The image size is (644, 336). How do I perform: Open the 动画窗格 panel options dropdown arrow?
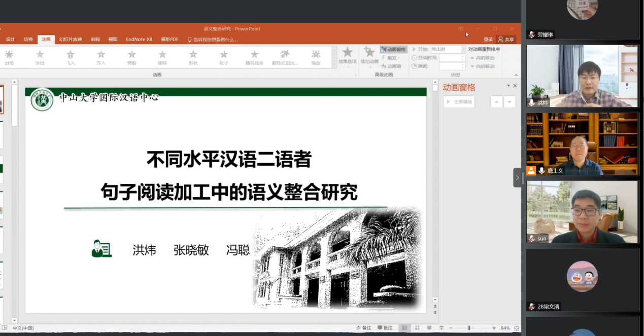(508, 86)
